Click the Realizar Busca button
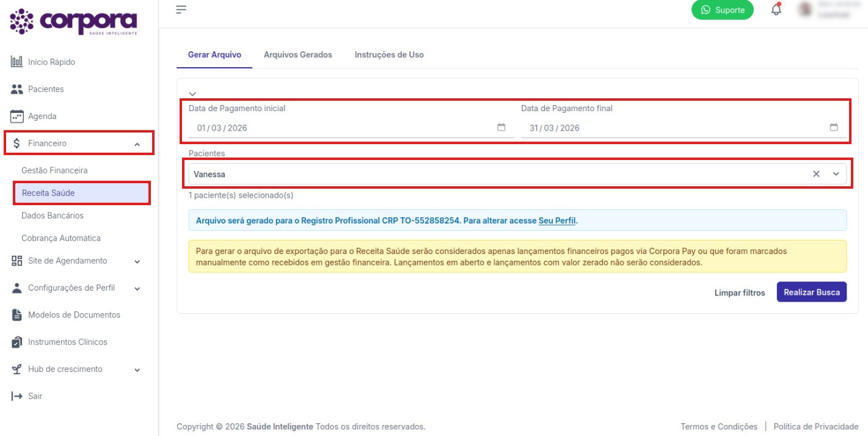This screenshot has width=868, height=436. (x=811, y=292)
